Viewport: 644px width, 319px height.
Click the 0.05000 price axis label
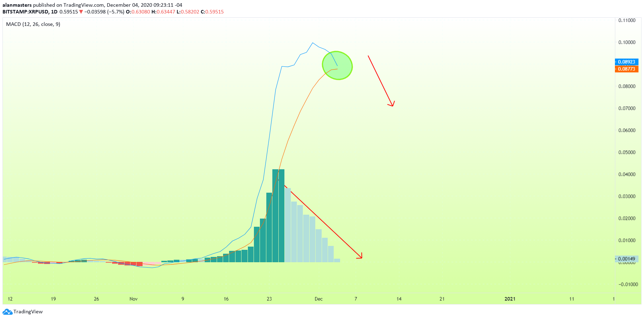627,152
